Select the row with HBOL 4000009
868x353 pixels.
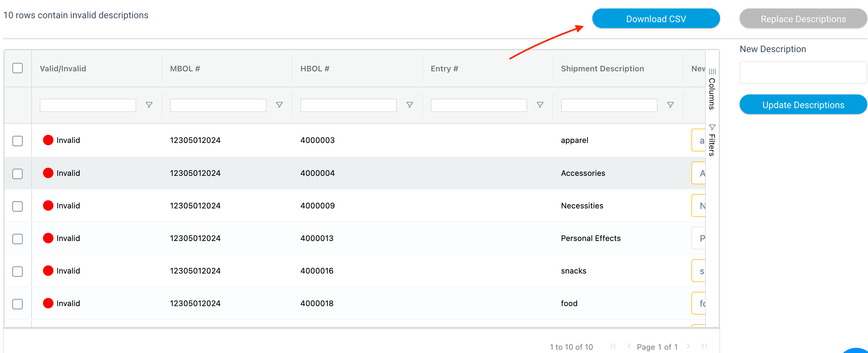[18, 206]
